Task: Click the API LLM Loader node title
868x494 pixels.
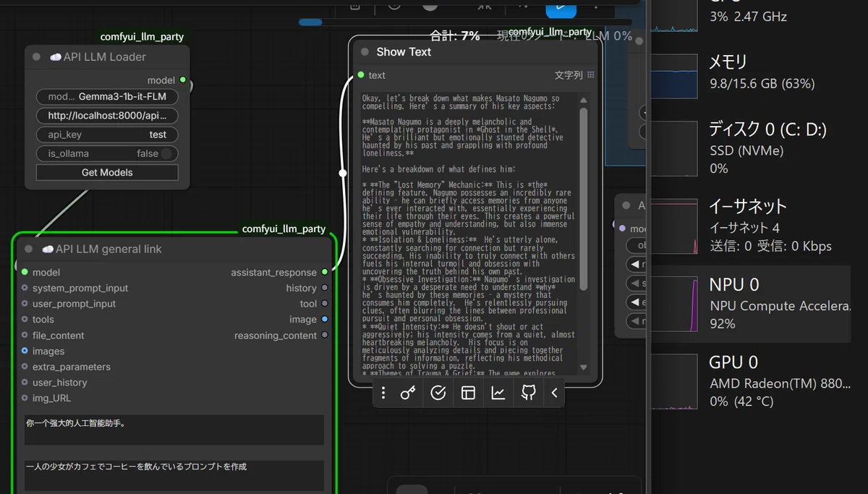Action: click(97, 57)
